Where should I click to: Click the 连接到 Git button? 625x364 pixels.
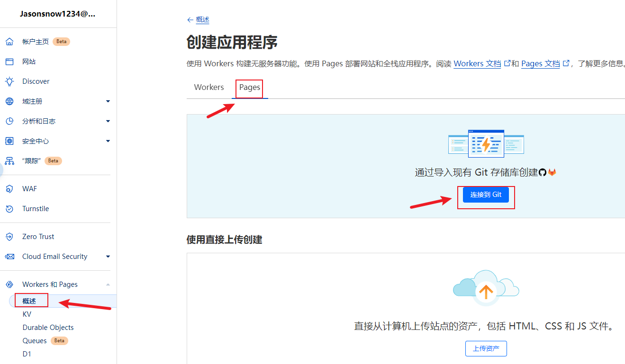pos(486,195)
